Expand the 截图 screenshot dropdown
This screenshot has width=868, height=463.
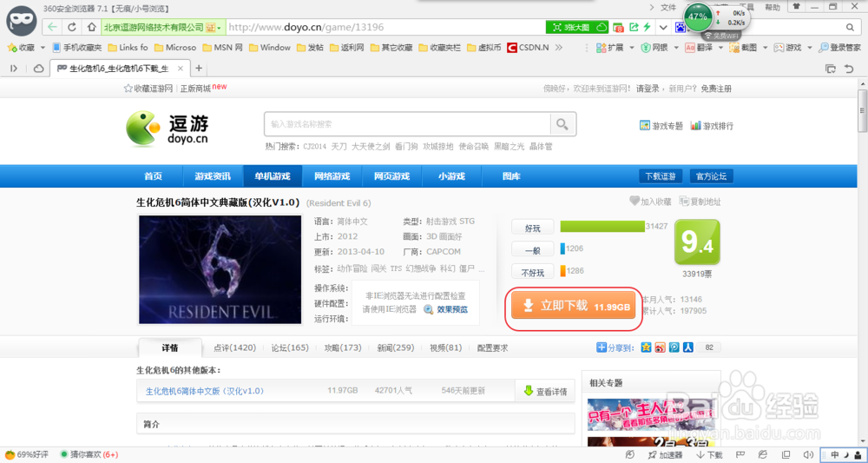(765, 48)
